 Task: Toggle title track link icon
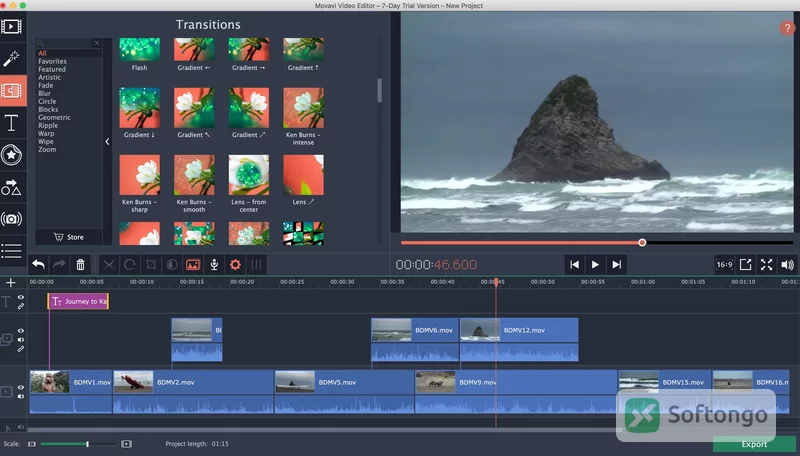(21, 306)
